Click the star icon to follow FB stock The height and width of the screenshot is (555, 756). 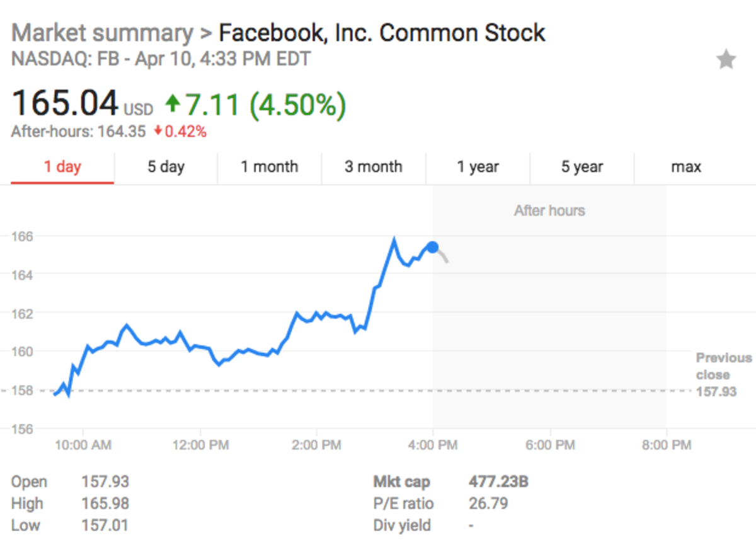click(x=726, y=59)
